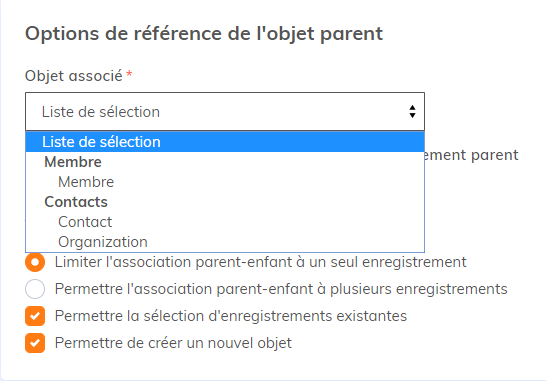The image size is (546, 381).
Task: Uncheck the create new object checkbox
Action: 35,343
